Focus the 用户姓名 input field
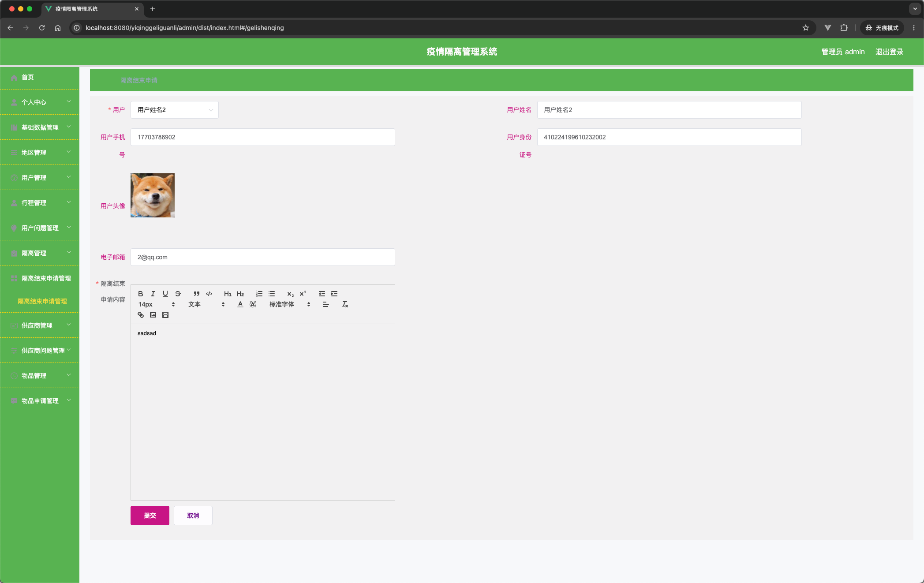 tap(669, 110)
